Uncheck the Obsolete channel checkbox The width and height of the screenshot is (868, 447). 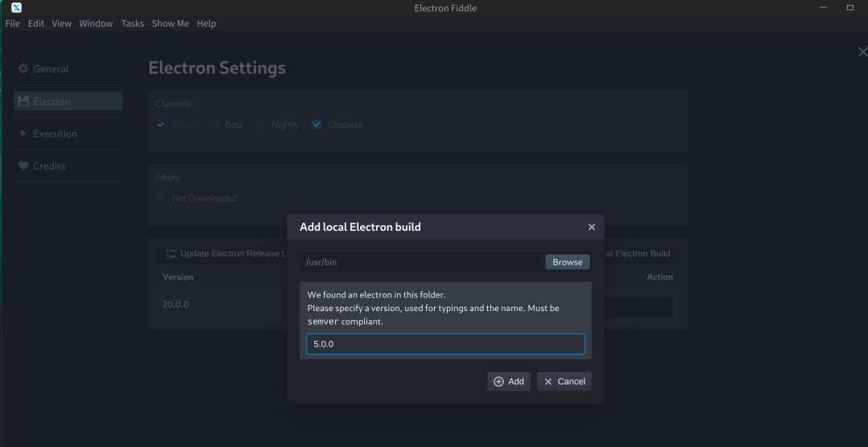tap(317, 125)
